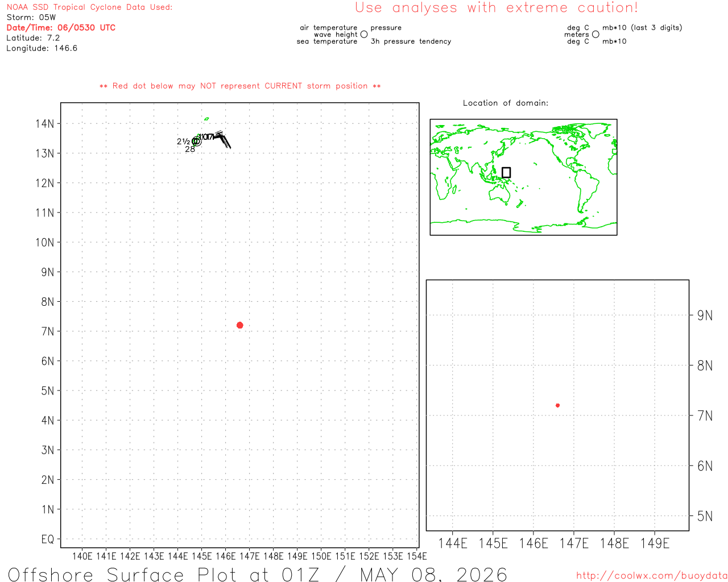Click the legend circle beside meters units
Screen dimensions: 728x582
[595, 34]
